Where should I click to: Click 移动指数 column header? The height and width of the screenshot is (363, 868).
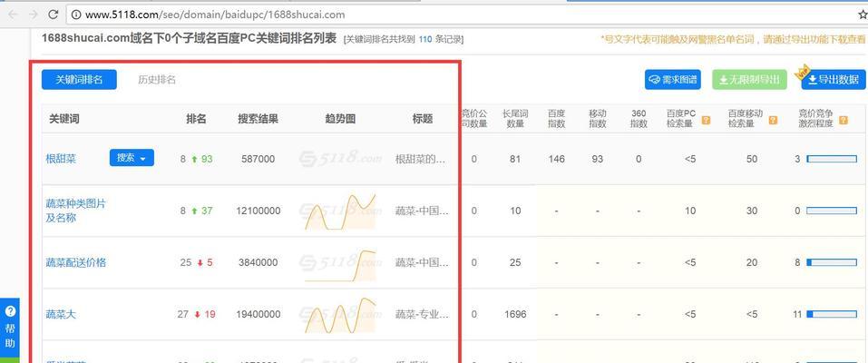(x=598, y=119)
